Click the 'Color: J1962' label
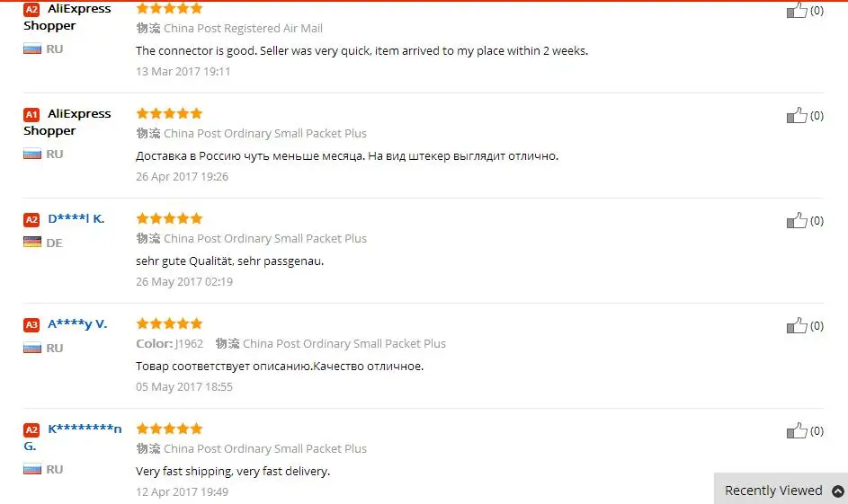 click(170, 343)
